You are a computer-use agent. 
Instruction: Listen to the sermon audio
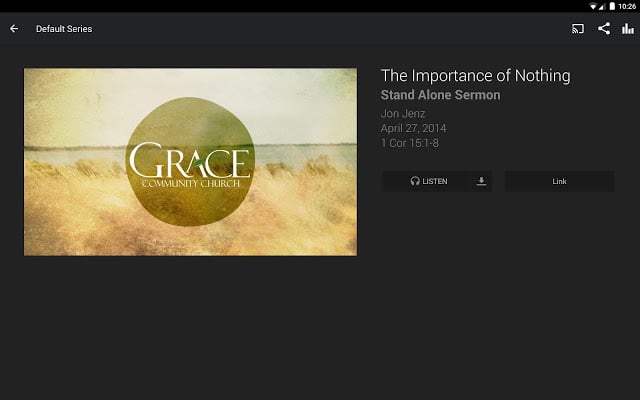pos(429,181)
